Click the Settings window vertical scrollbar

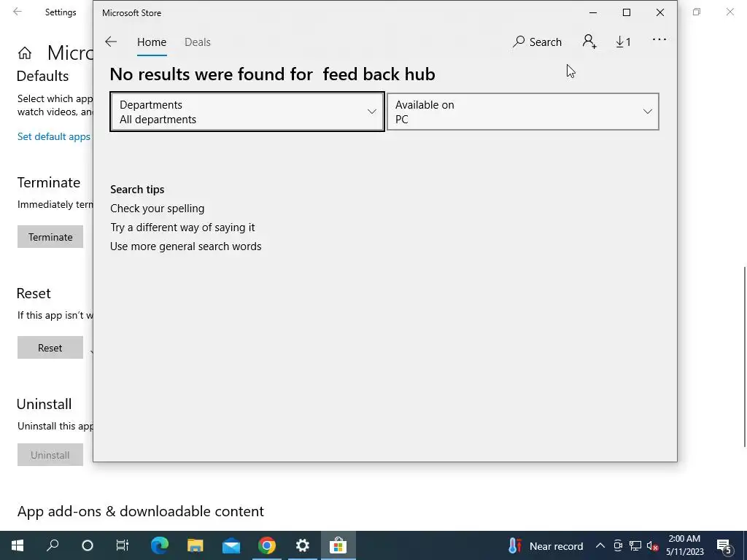tap(744, 357)
